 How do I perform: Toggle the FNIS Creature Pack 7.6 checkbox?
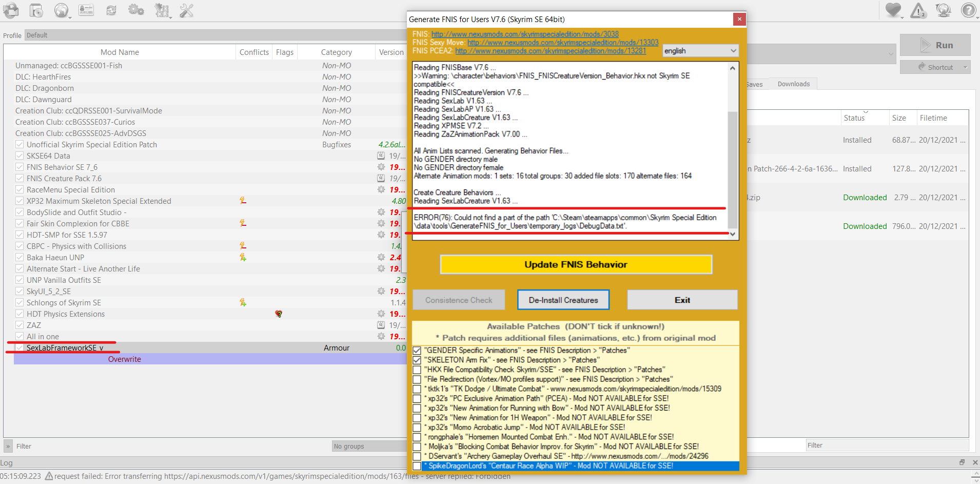[19, 179]
